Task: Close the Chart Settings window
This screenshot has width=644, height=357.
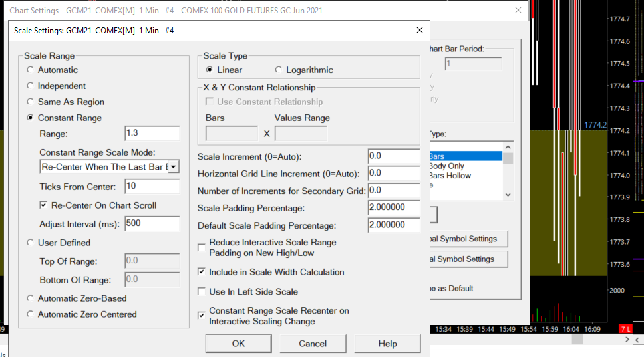Action: 518,10
